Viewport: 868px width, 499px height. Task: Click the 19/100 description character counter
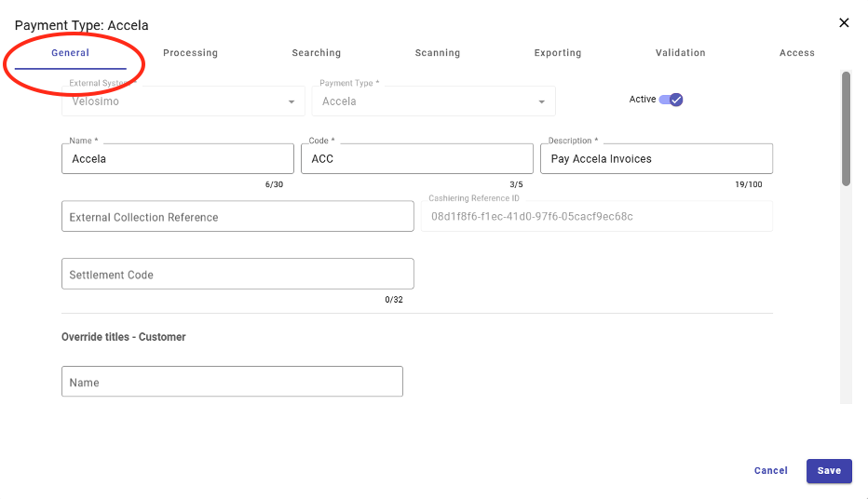(749, 184)
